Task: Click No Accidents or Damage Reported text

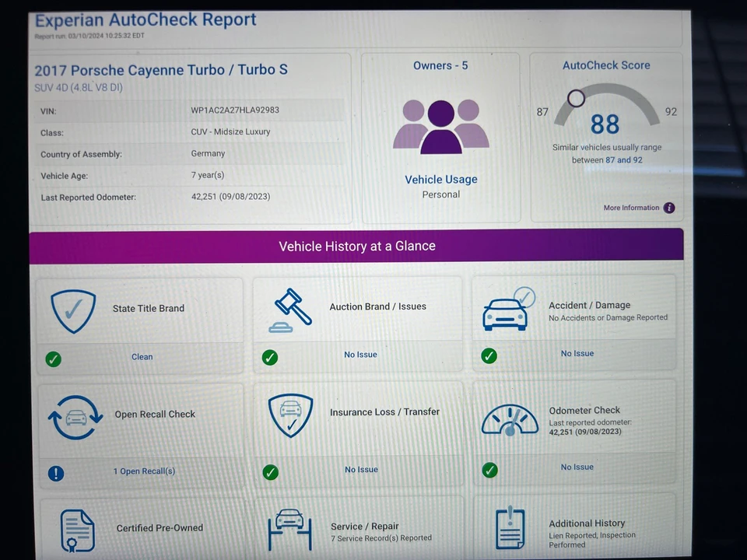Action: pyautogui.click(x=608, y=317)
